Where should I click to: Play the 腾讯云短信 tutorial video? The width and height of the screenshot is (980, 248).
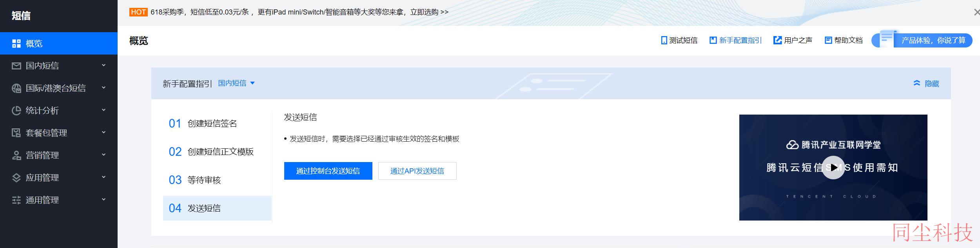[x=833, y=168]
